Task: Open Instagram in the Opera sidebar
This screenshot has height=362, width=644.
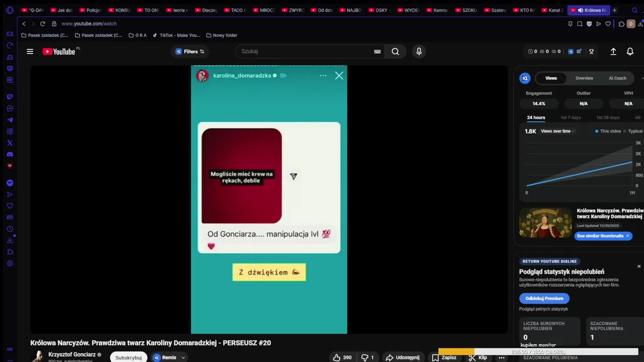Action: tap(10, 131)
